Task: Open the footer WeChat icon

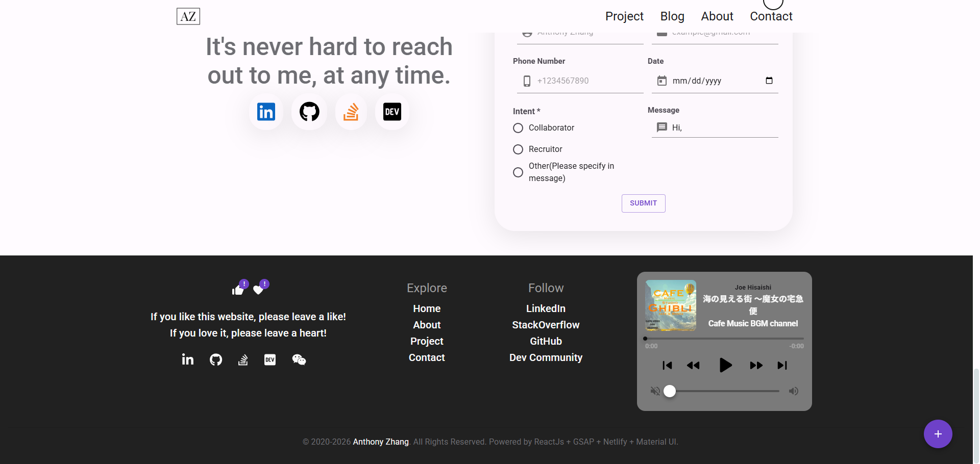Action: point(299,359)
